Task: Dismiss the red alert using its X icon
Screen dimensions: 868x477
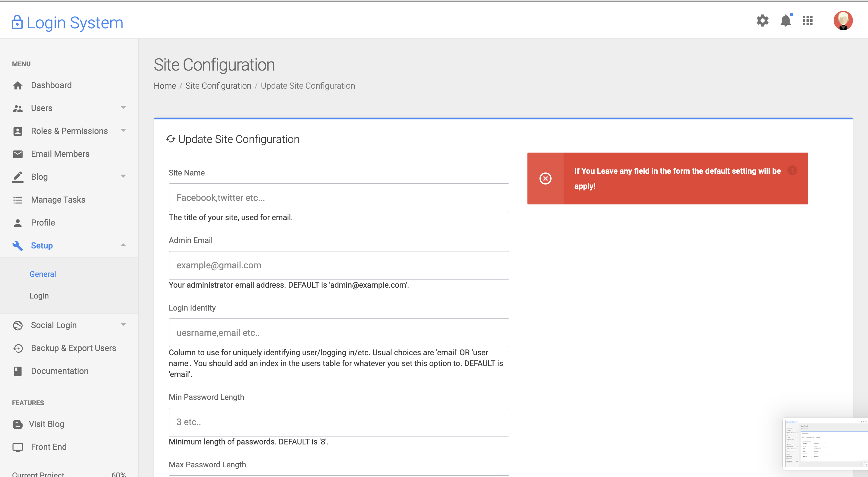Action: tap(545, 178)
